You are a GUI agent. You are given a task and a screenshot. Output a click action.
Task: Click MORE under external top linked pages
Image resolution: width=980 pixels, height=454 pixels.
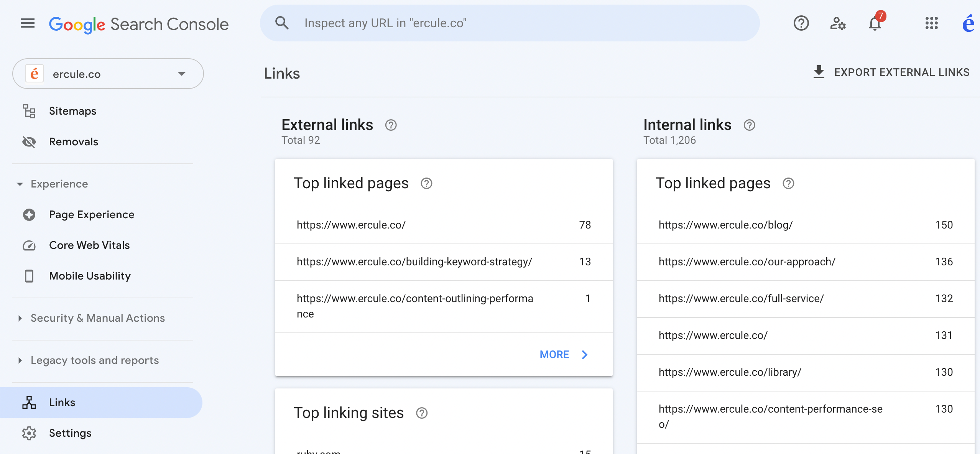click(564, 355)
